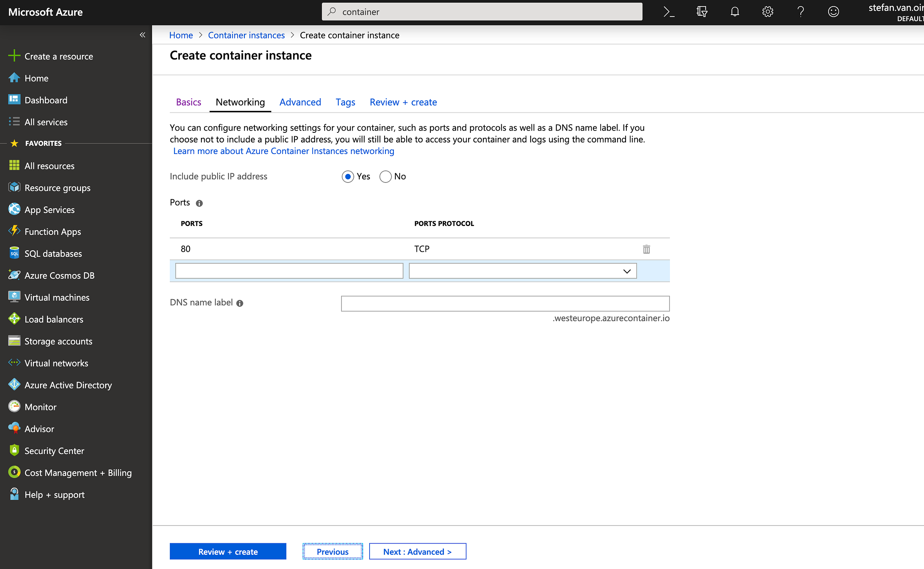
Task: Open portal settings gear
Action: click(x=768, y=12)
